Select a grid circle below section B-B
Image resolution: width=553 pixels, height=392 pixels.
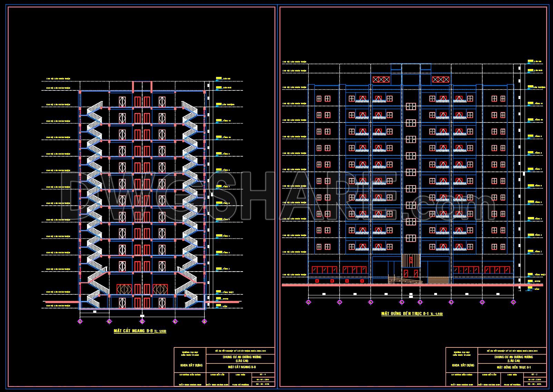coord(142,321)
